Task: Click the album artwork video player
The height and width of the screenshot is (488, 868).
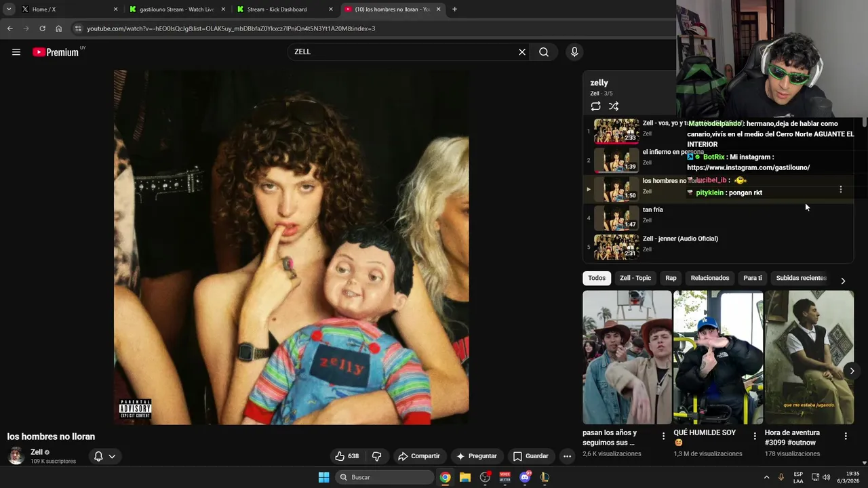Action: coord(291,247)
